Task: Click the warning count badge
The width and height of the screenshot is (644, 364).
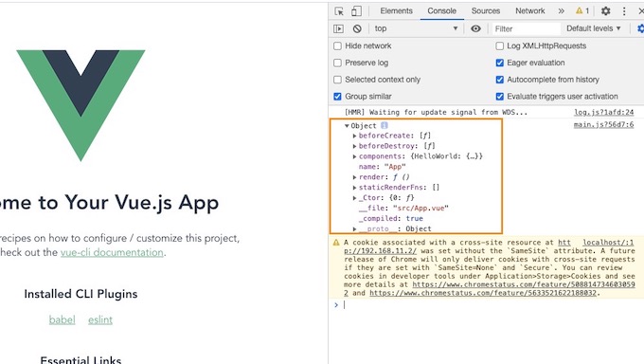Action: (582, 11)
